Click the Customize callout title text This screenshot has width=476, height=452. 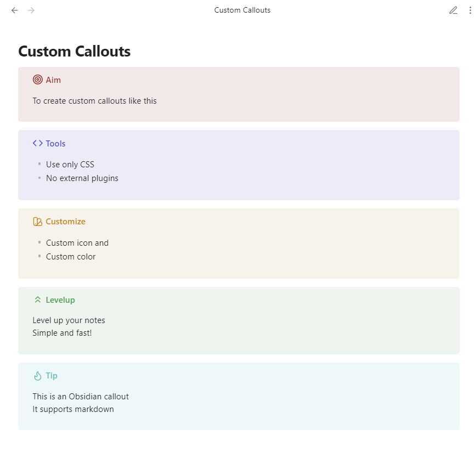66,221
